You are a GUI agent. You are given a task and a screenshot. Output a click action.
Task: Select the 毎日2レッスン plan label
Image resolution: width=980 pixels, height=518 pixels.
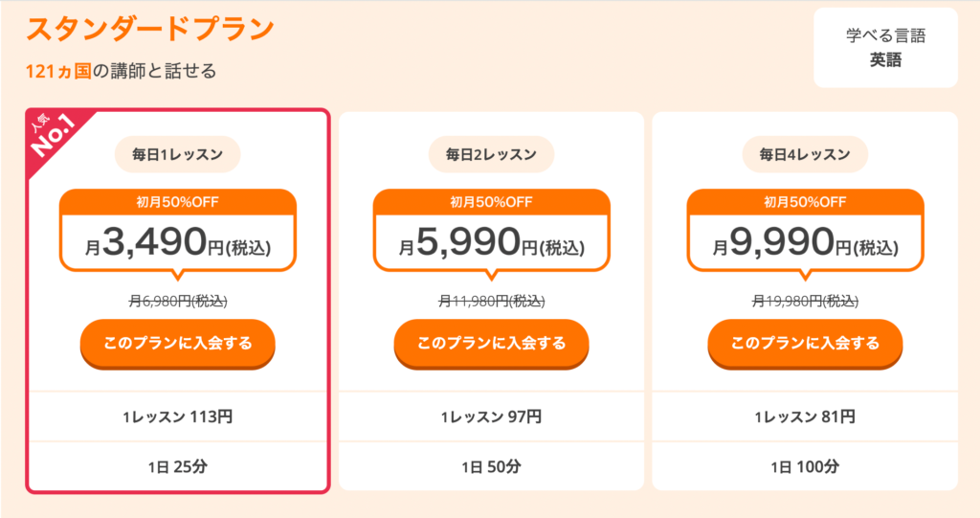coord(491,154)
